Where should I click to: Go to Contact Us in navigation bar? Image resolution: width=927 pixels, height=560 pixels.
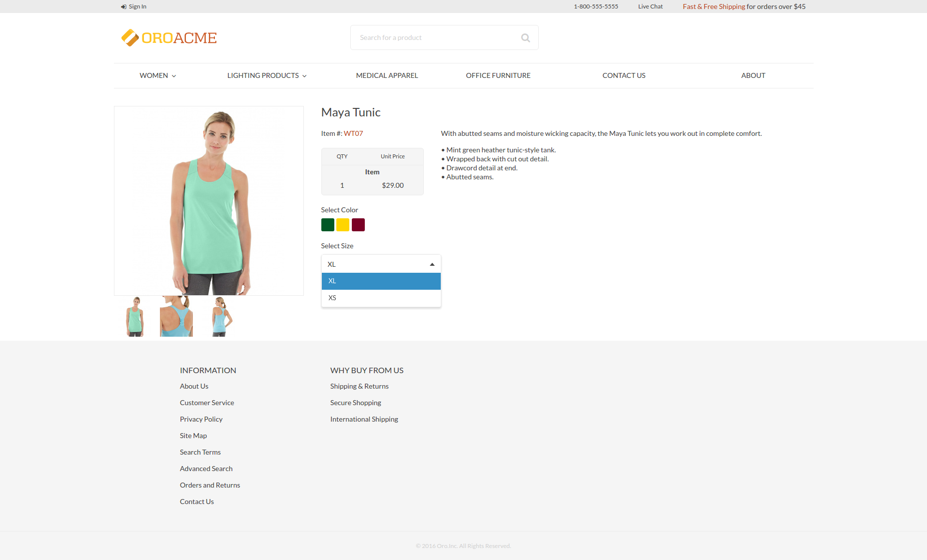click(624, 75)
